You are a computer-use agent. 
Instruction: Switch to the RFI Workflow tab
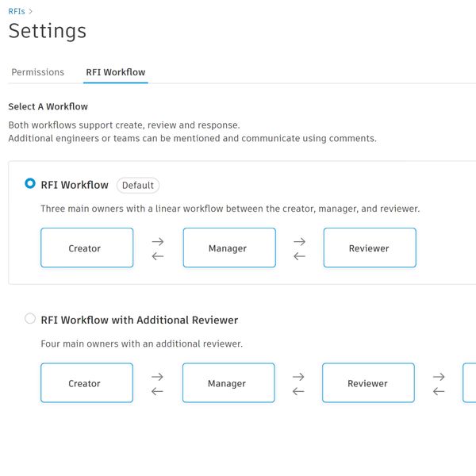[115, 72]
